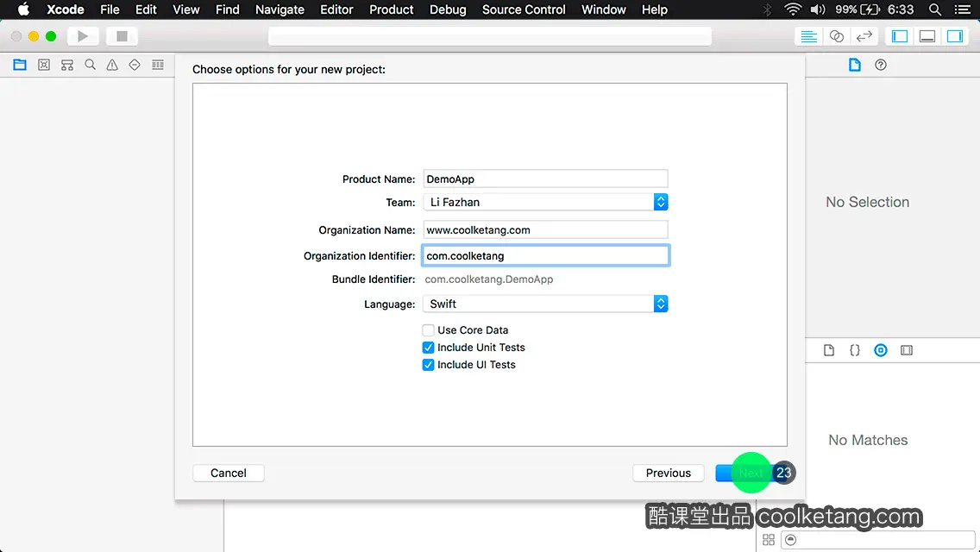Toggle the Utilities panel visibility
Viewport: 980px width, 552px height.
(x=954, y=36)
